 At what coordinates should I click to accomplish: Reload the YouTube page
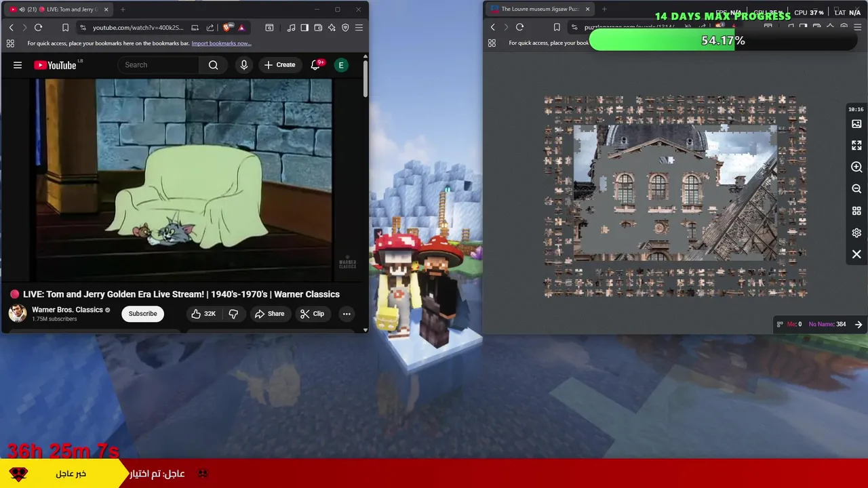(39, 28)
